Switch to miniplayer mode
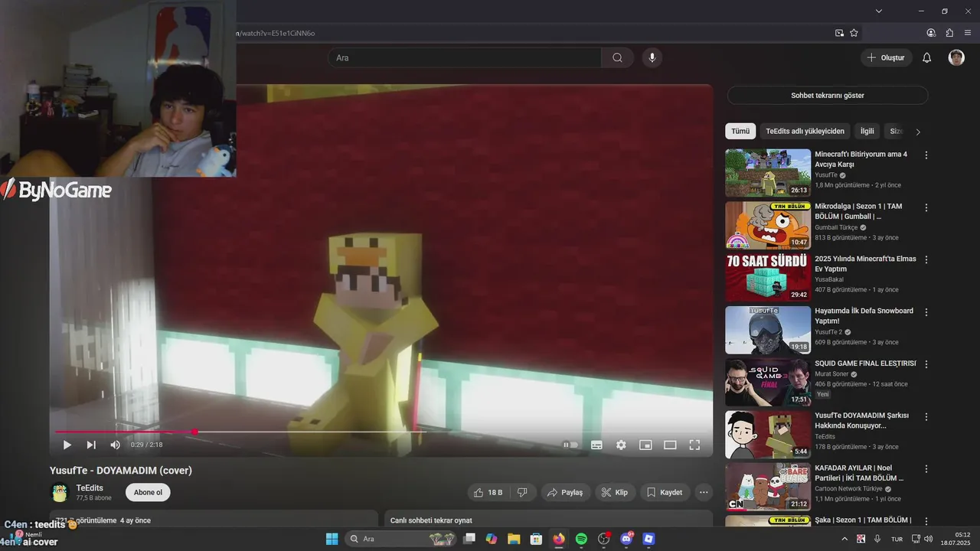Screen dimensions: 980x551 tap(645, 445)
